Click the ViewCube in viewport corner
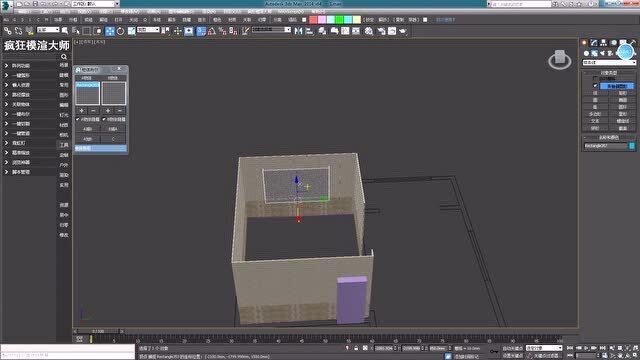 [x=560, y=60]
